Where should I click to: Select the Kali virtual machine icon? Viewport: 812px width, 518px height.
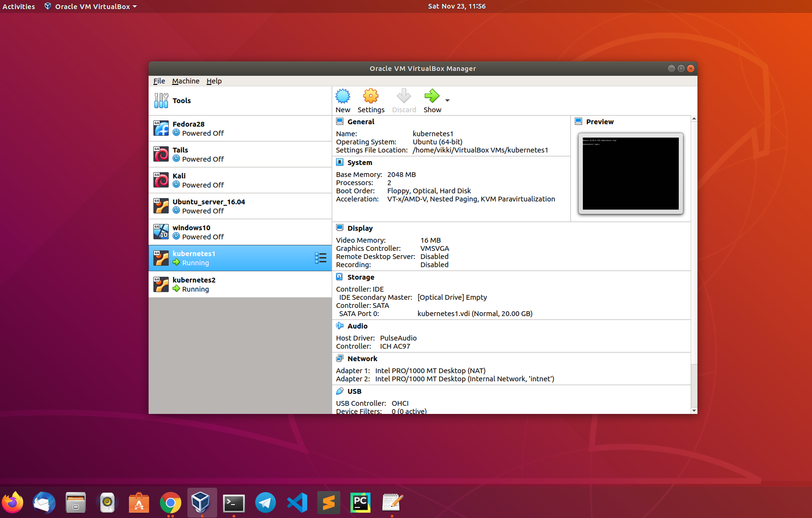[161, 180]
